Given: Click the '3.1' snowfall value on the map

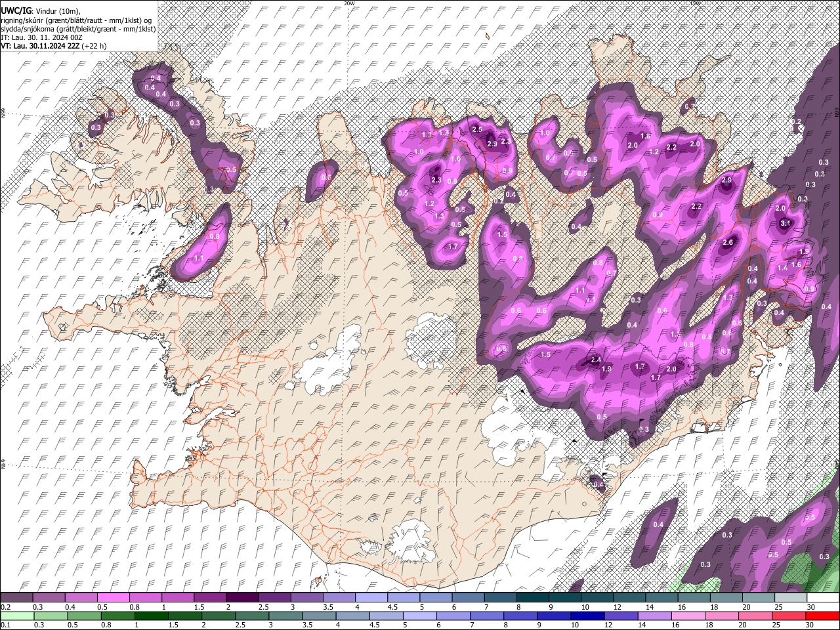Looking at the screenshot, I should coord(785,223).
